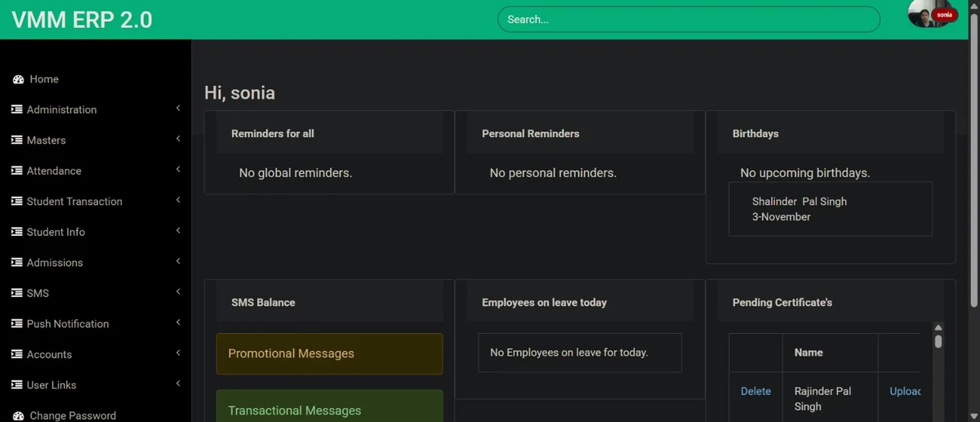The image size is (980, 422).
Task: Click the red sonia username badge
Action: (945, 15)
